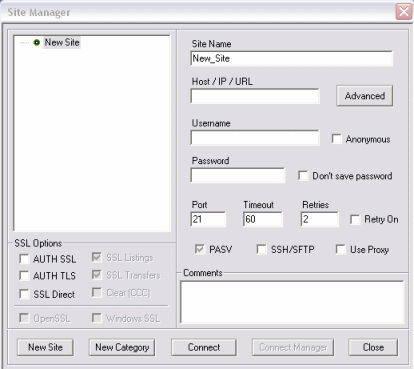Enable the Anonymous login checkbox
Image resolution: width=414 pixels, height=369 pixels.
337,139
